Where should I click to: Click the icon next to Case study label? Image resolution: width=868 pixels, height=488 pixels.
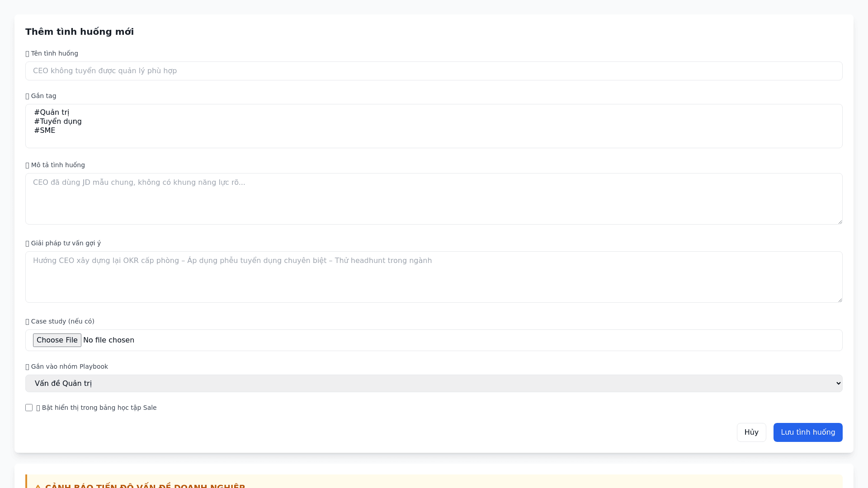pyautogui.click(x=28, y=322)
